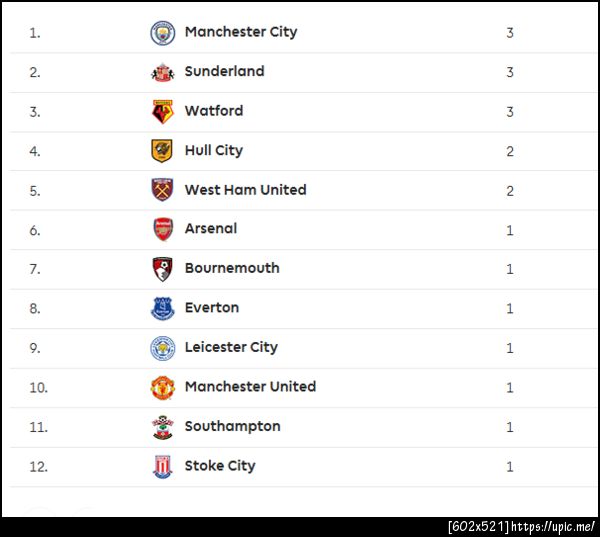
Task: Click the Hull City club crest
Action: [x=162, y=151]
